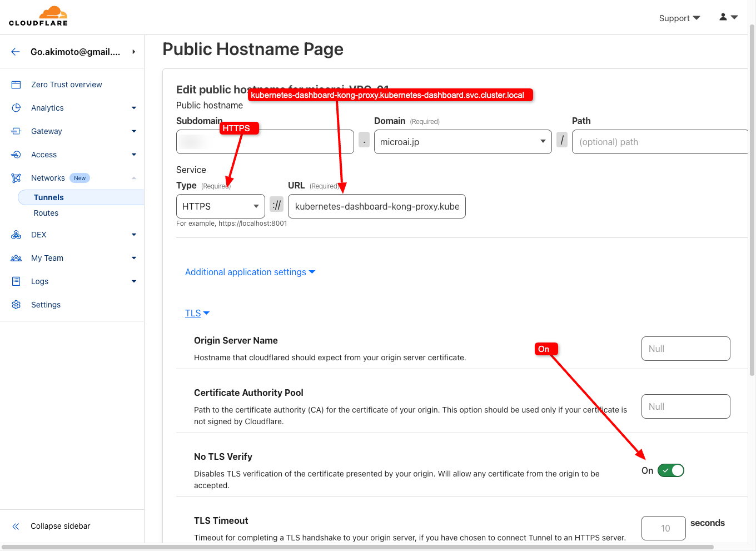Click the TLS Timeout label
This screenshot has width=756, height=551.
(x=221, y=520)
